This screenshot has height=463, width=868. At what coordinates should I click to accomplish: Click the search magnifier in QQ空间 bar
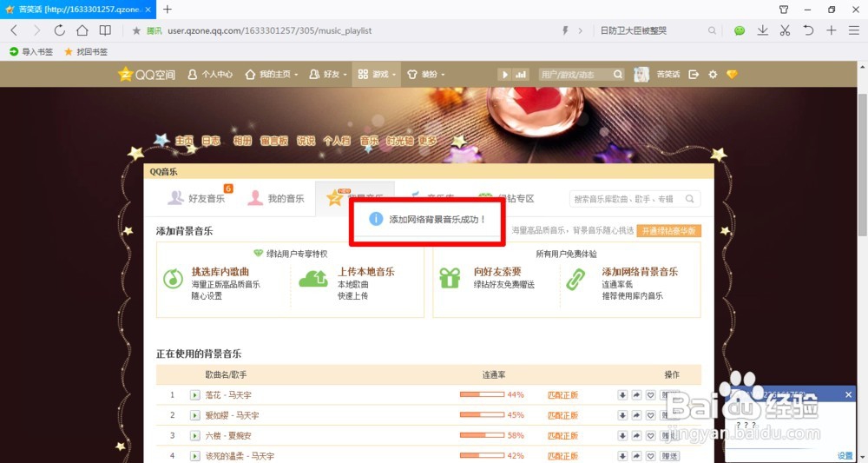(x=618, y=74)
